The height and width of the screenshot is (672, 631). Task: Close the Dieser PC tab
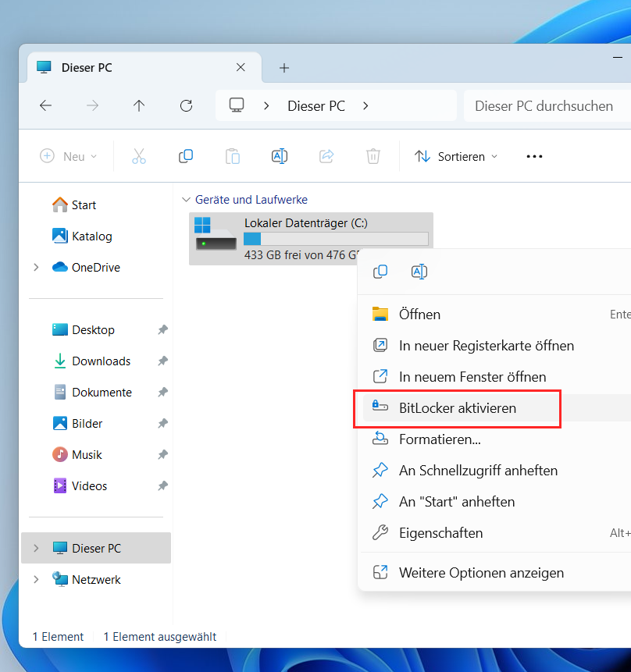241,67
